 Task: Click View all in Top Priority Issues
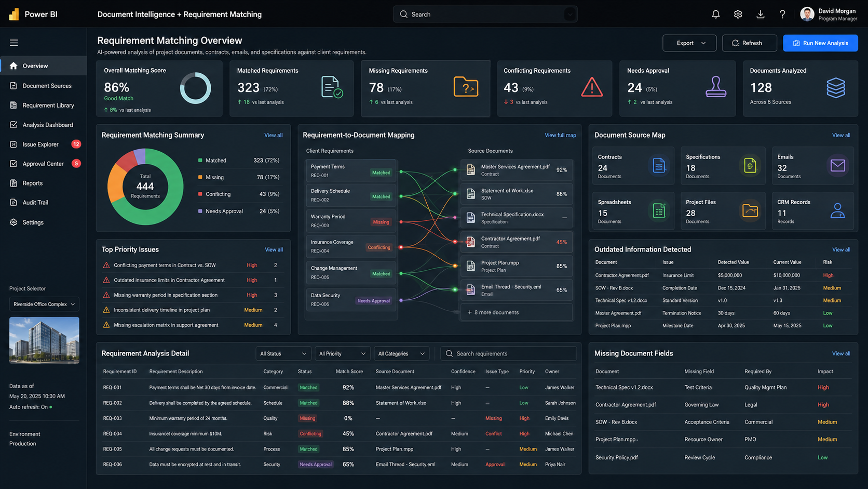[274, 250]
